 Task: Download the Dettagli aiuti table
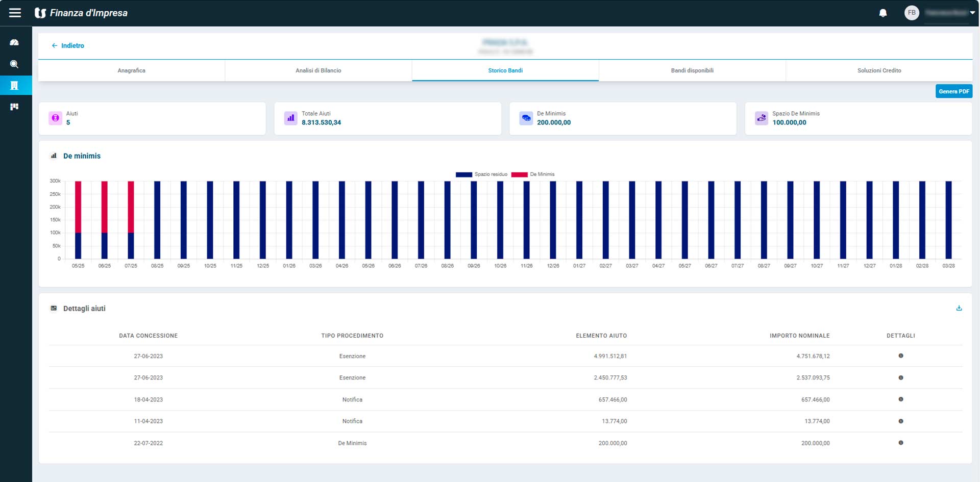pyautogui.click(x=959, y=308)
